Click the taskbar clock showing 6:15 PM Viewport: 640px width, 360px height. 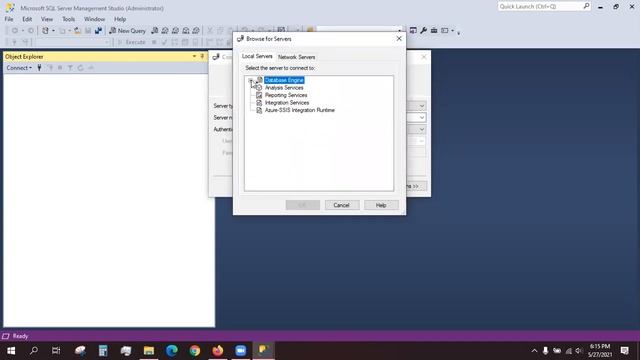600,351
